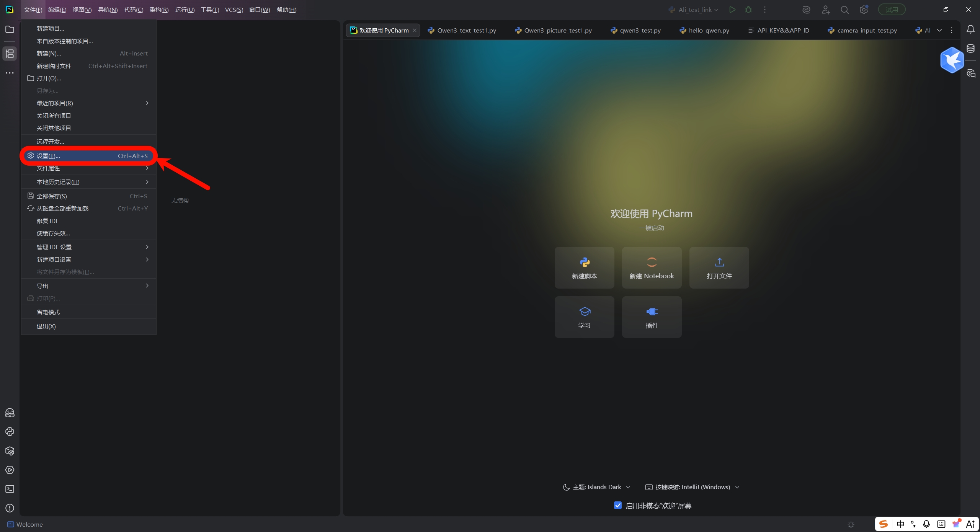980x532 pixels.
Task: Click the Debug bug icon
Action: (x=748, y=10)
